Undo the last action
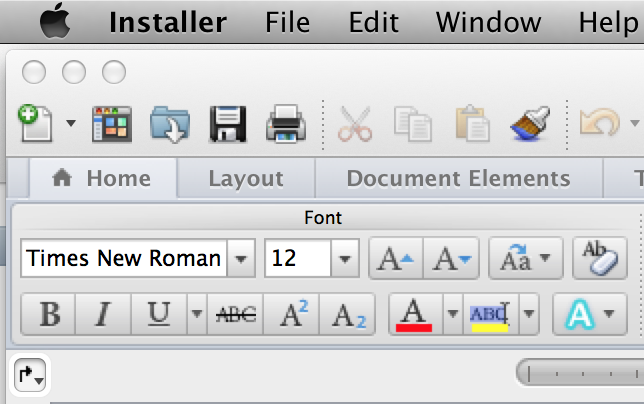The height and width of the screenshot is (404, 644). 600,122
